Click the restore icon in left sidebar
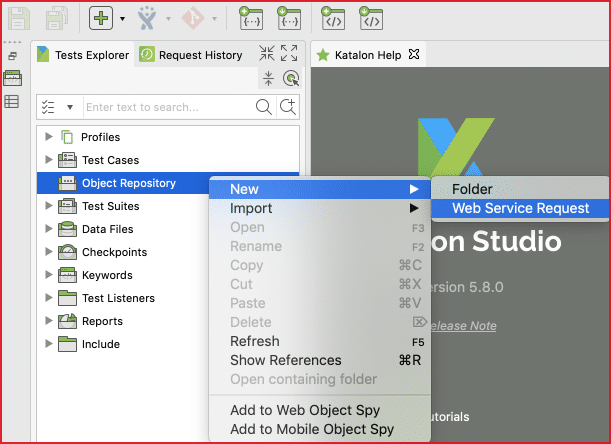 click(12, 56)
